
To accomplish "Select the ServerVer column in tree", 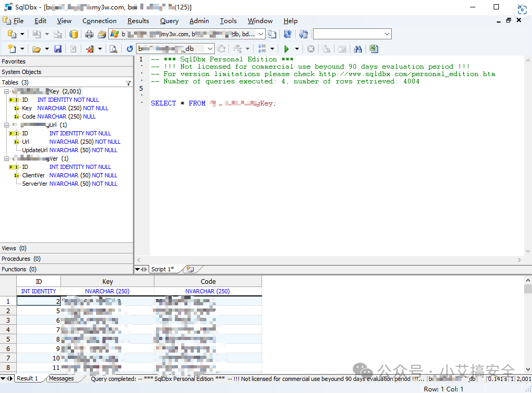I will click(35, 184).
